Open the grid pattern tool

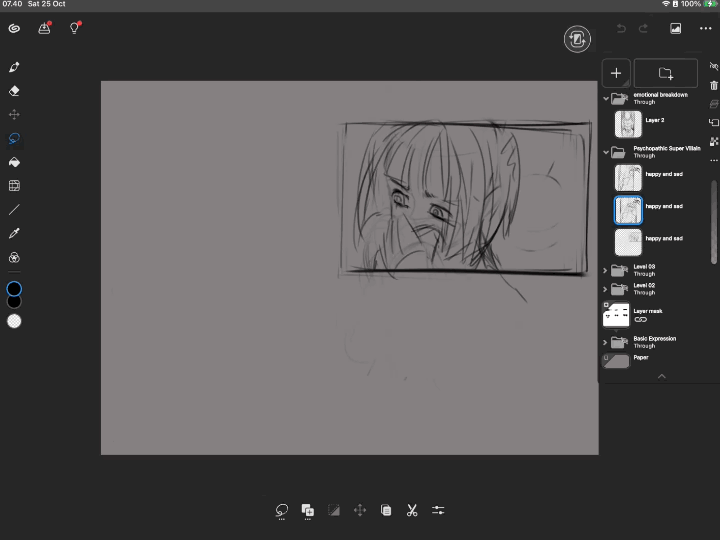14,186
